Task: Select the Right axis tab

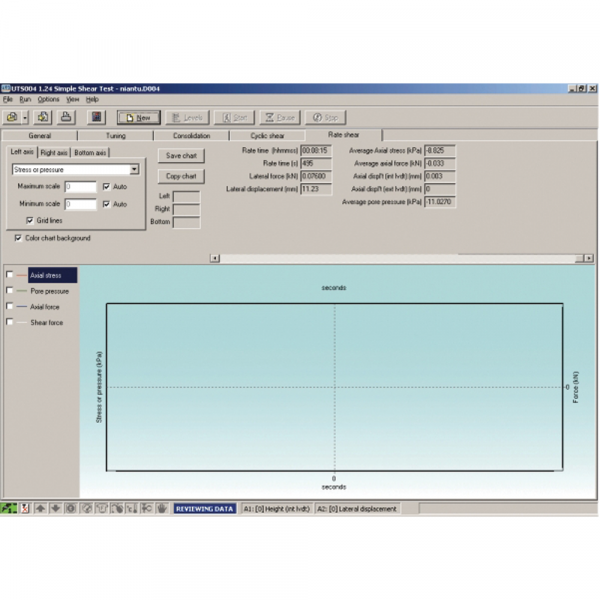Action: tap(54, 153)
